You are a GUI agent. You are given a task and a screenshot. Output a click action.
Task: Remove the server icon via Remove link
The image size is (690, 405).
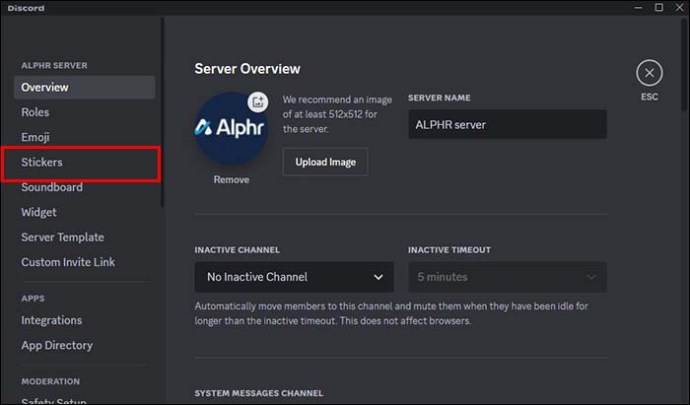231,180
